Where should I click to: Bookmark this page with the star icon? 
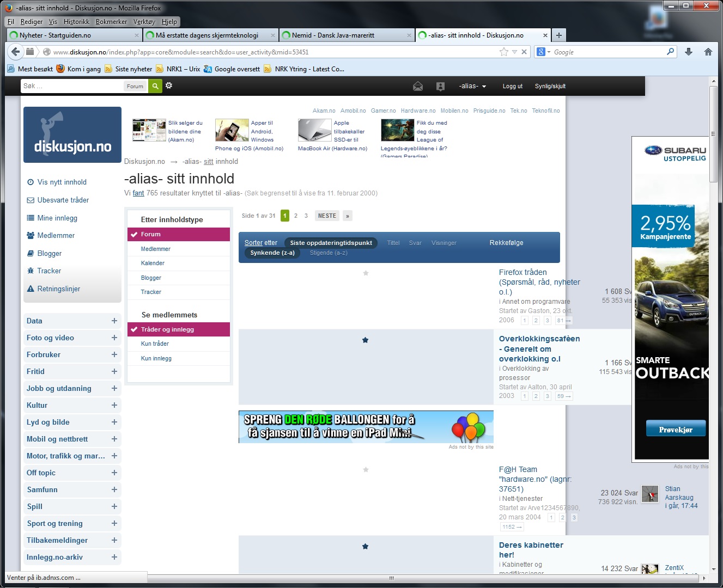click(x=504, y=52)
